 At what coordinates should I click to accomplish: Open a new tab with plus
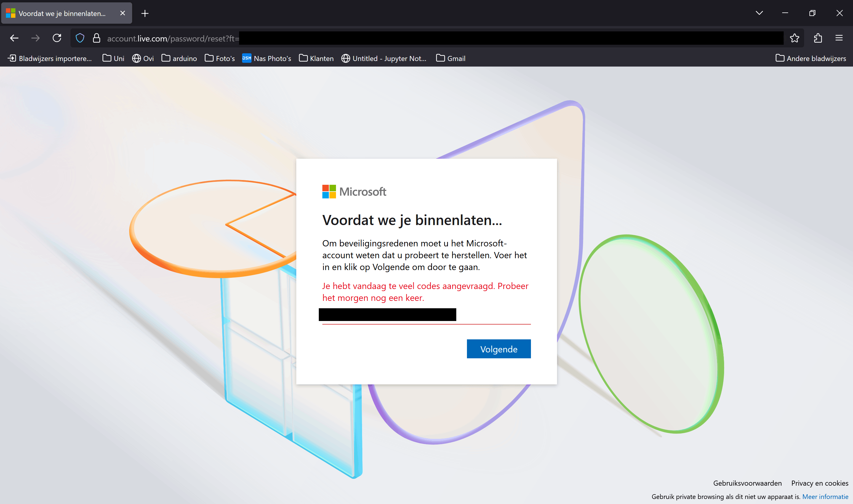pos(145,14)
